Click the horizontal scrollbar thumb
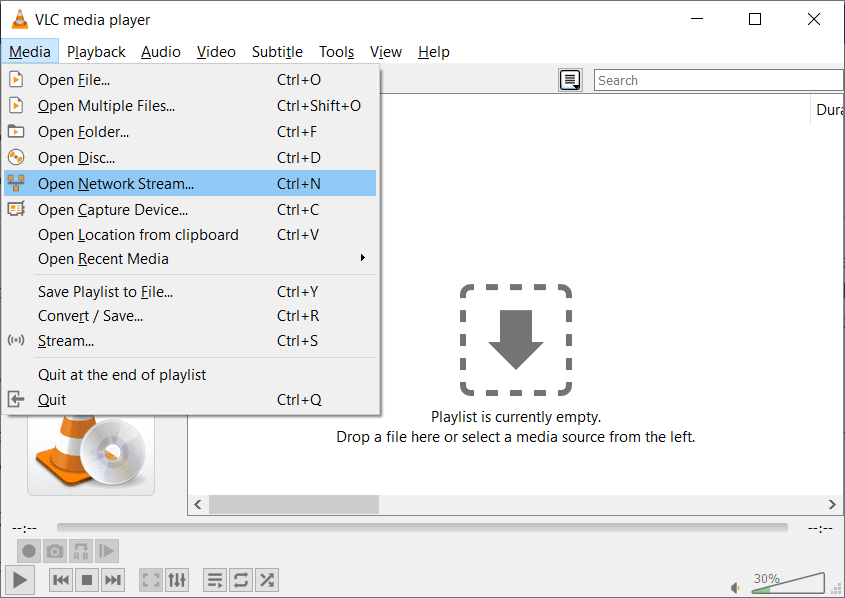 pyautogui.click(x=294, y=505)
